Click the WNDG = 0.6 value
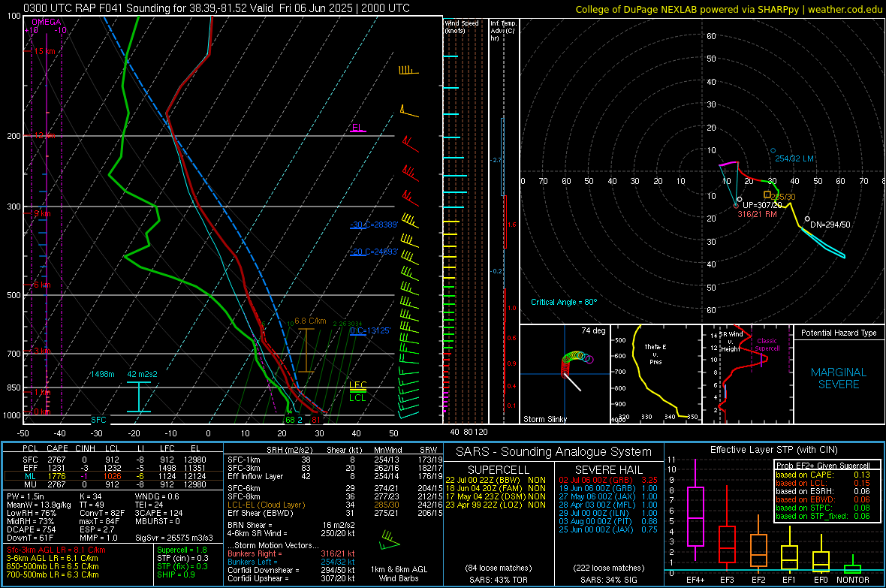Screen dimensions: 886x588 click(157, 496)
